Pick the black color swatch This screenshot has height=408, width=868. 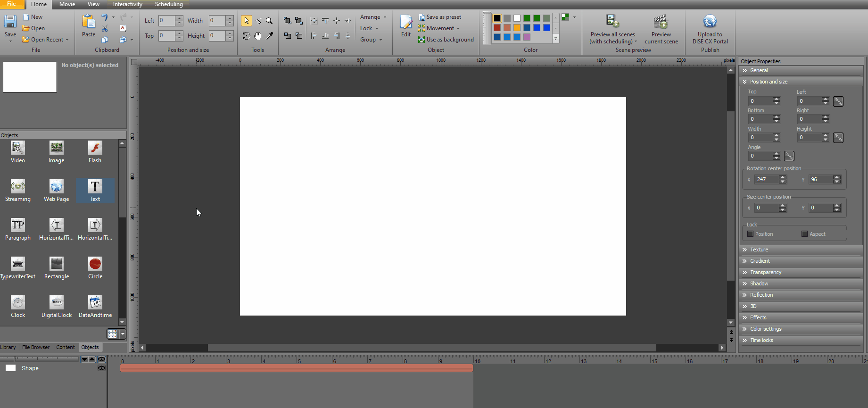[497, 18]
